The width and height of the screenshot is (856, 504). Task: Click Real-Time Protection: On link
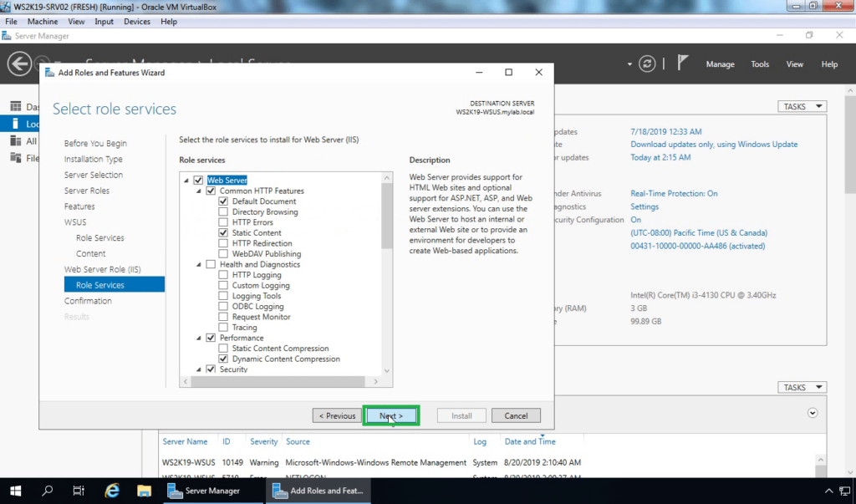[675, 193]
